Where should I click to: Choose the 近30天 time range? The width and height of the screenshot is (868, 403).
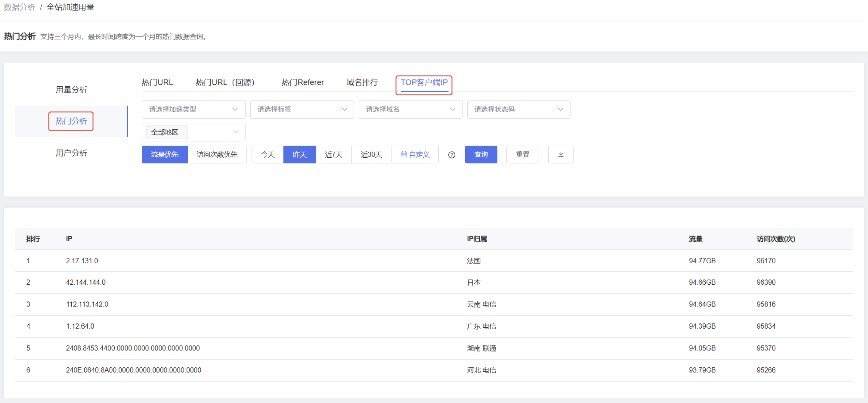click(x=371, y=154)
